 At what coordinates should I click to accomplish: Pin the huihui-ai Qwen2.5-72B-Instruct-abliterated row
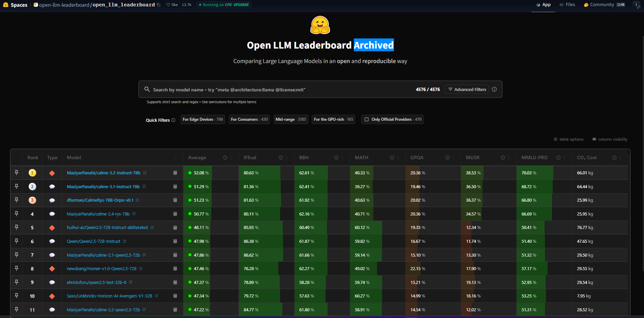point(17,227)
